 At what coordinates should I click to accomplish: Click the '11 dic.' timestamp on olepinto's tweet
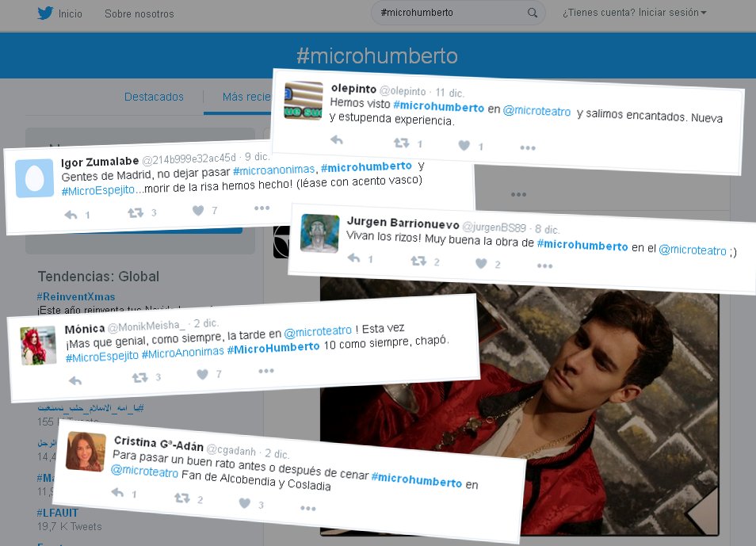[x=450, y=92]
